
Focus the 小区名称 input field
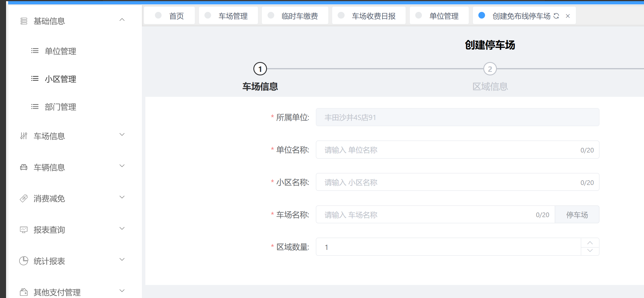coord(458,182)
